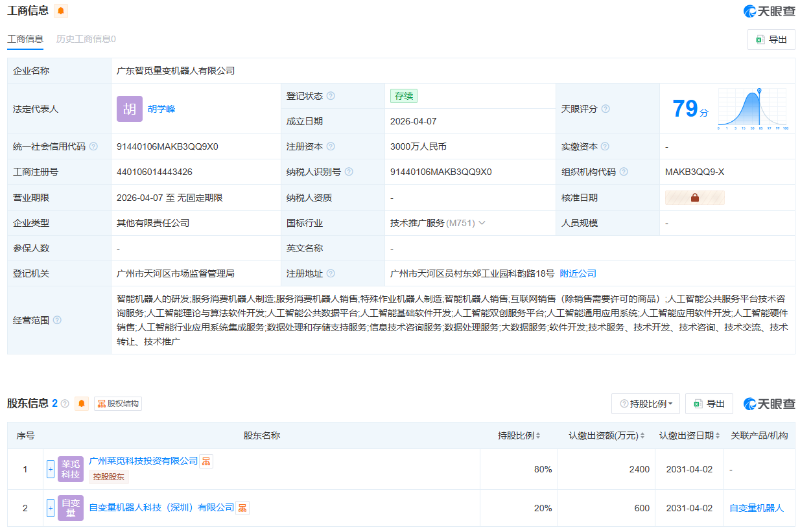
Task: Click the locked 核准日期 padlock icon
Action: (x=694, y=198)
